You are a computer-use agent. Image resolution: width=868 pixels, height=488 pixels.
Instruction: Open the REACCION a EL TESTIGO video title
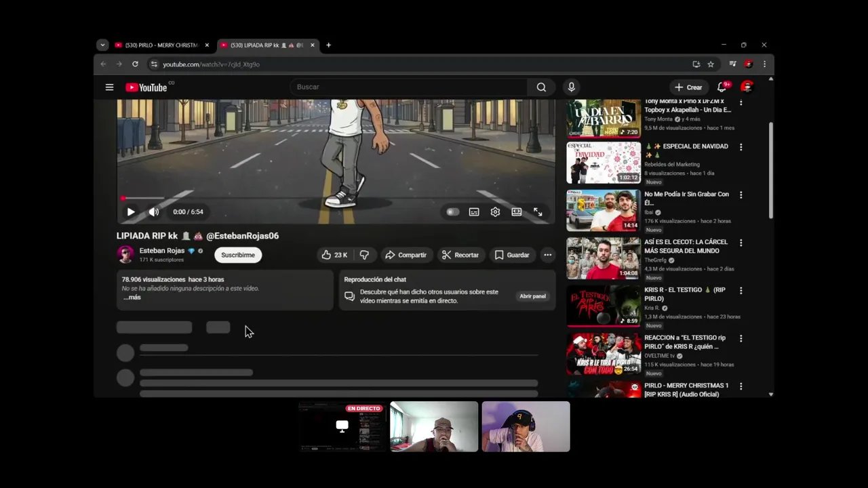(685, 342)
